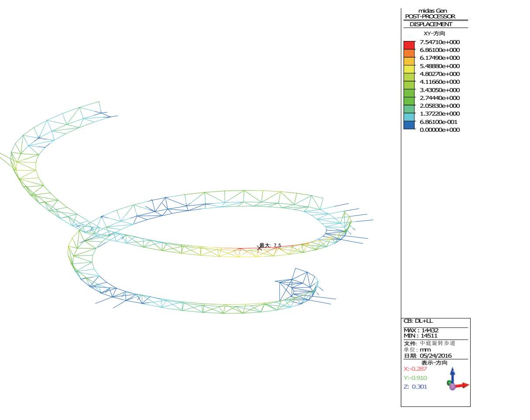Image resolution: width=530 pixels, height=420 pixels.
Task: Click the 'CB: DL+LL' load combination text
Action: point(418,321)
